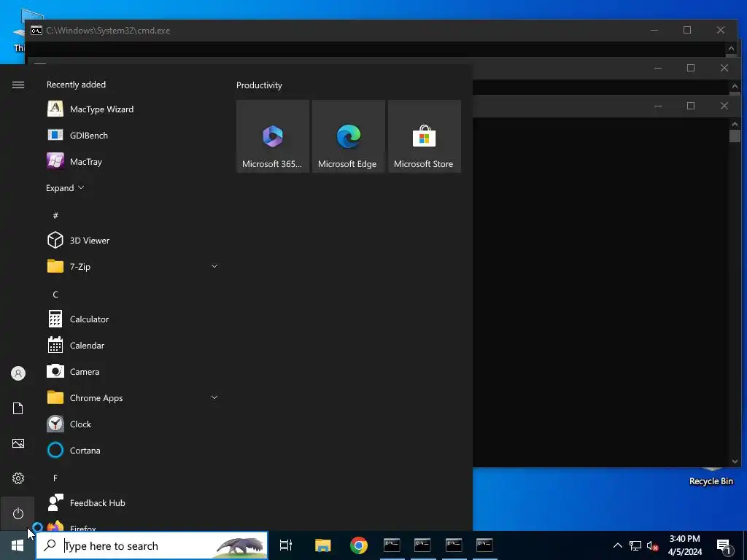Open the user account icon in Start sidebar
The width and height of the screenshot is (747, 560).
point(18,373)
